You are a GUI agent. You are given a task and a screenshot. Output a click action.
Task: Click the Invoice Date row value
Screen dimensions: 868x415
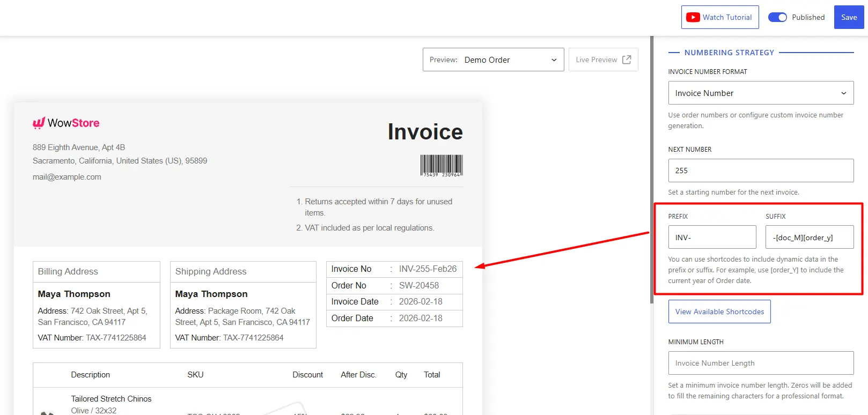(x=421, y=301)
